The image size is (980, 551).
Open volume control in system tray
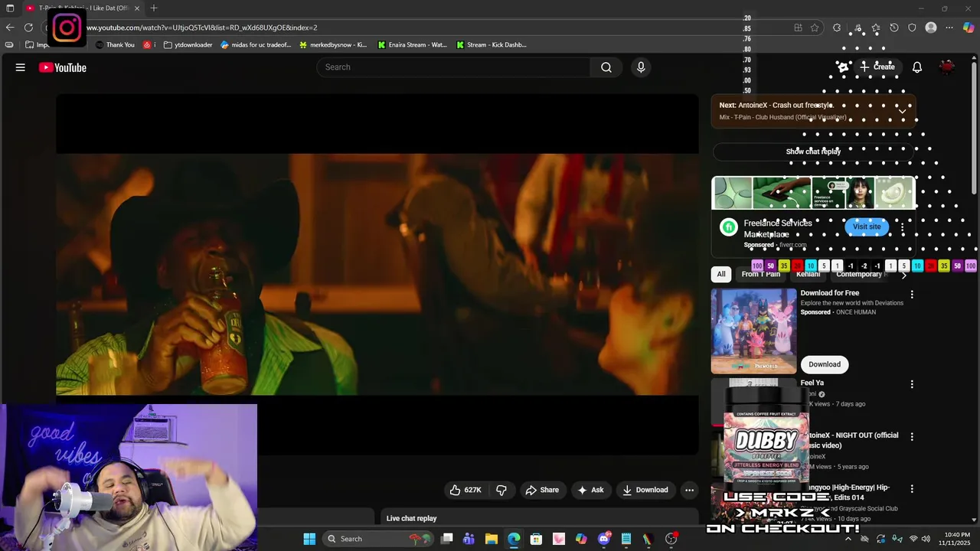[x=927, y=539]
